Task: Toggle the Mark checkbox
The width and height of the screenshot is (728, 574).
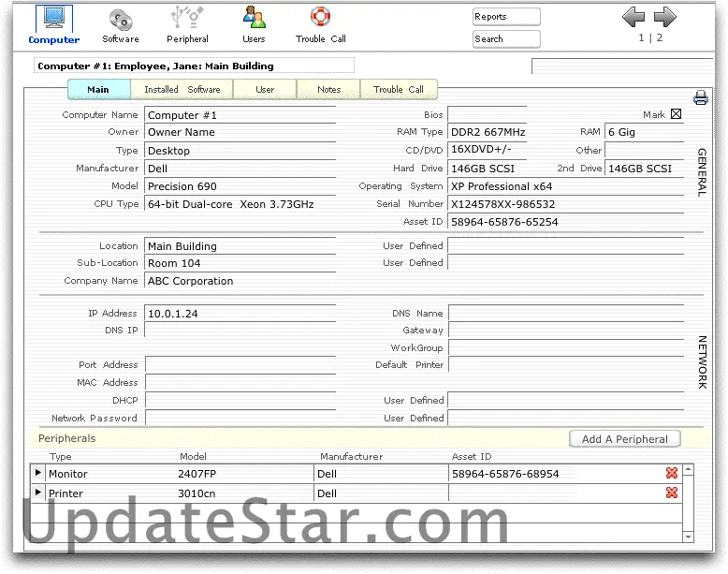Action: tap(676, 114)
